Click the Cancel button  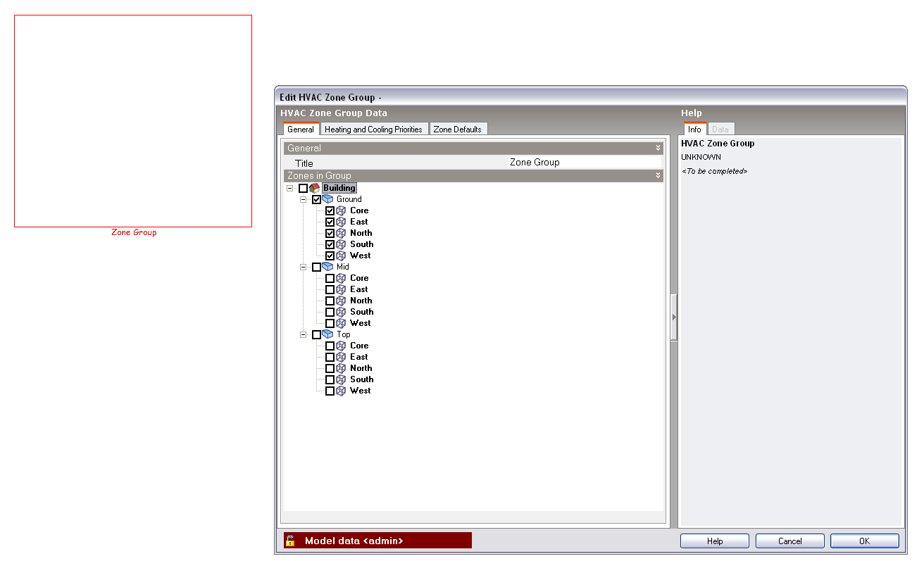pyautogui.click(x=789, y=541)
